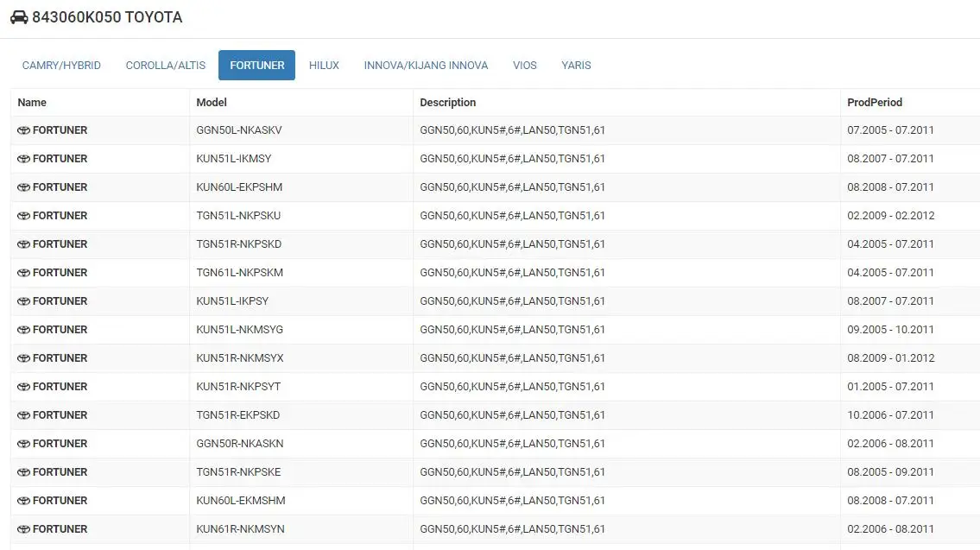Click production period 08.2005 - 09.2011
Image resolution: width=980 pixels, height=550 pixels.
(890, 472)
